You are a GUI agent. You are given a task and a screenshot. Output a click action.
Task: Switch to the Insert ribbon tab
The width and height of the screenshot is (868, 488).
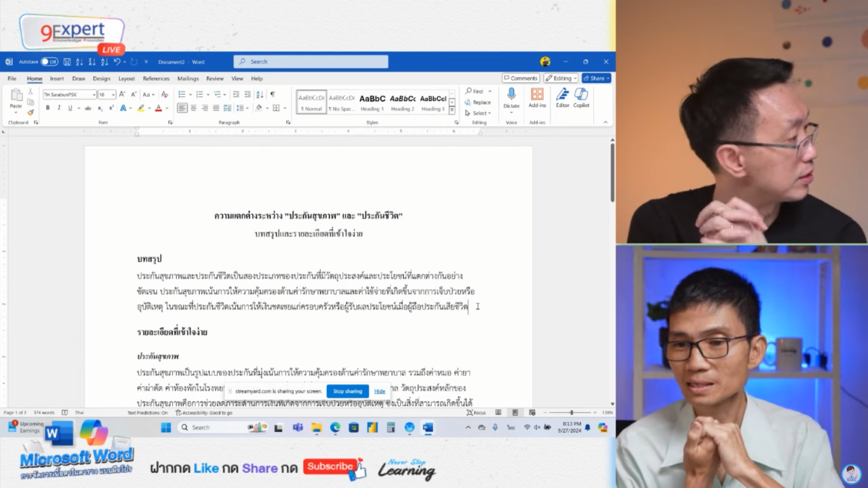[57, 78]
